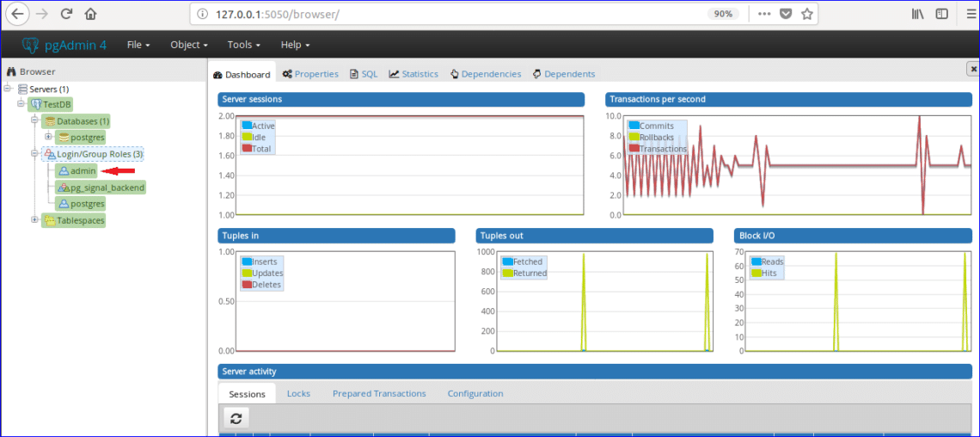The height and width of the screenshot is (437, 980).
Task: Bookmark the page with the star icon
Action: [807, 14]
